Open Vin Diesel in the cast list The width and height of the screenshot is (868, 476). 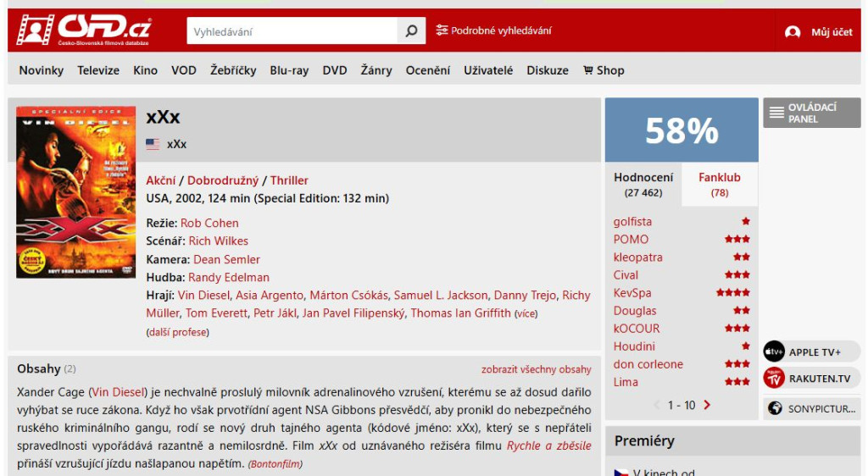(203, 295)
